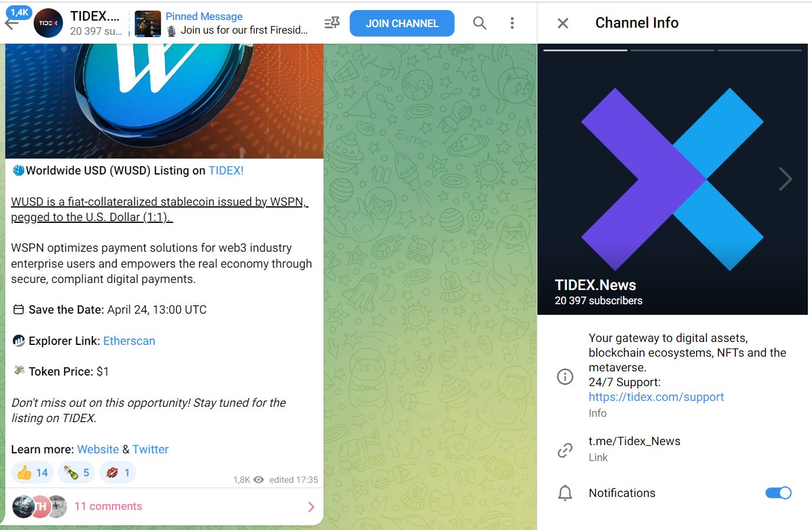Open the TIDEX channel avatar in header
This screenshot has height=530, width=812.
(x=48, y=24)
